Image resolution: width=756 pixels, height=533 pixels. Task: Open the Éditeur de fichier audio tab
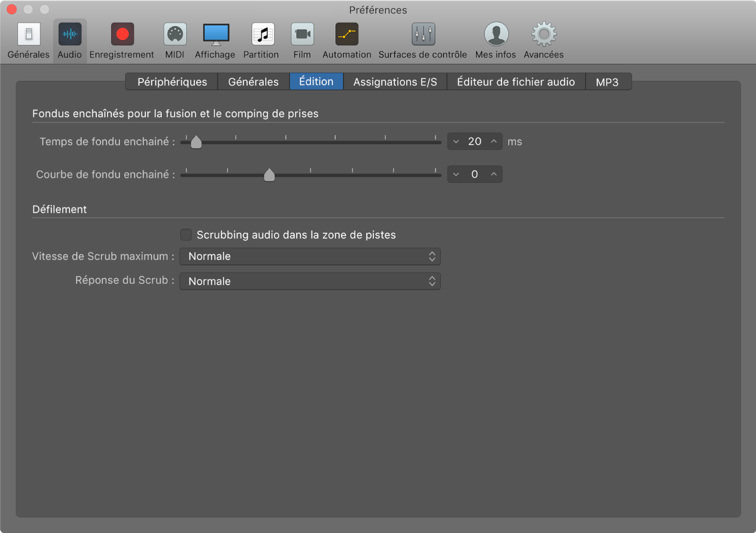[x=516, y=82]
